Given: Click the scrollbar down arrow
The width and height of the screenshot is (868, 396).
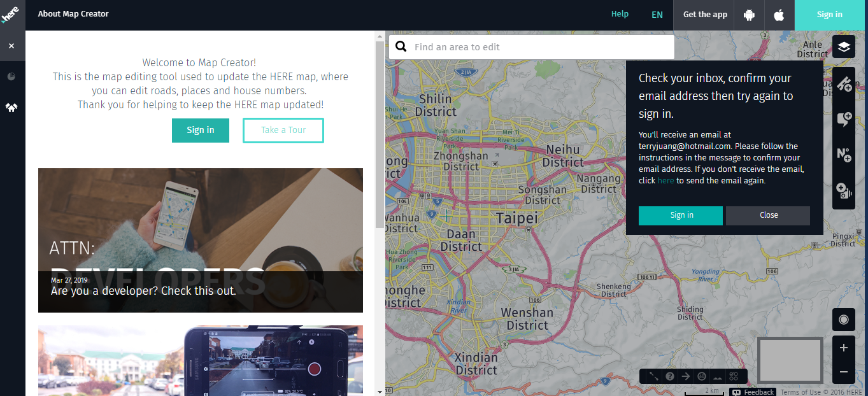Looking at the screenshot, I should tap(380, 392).
